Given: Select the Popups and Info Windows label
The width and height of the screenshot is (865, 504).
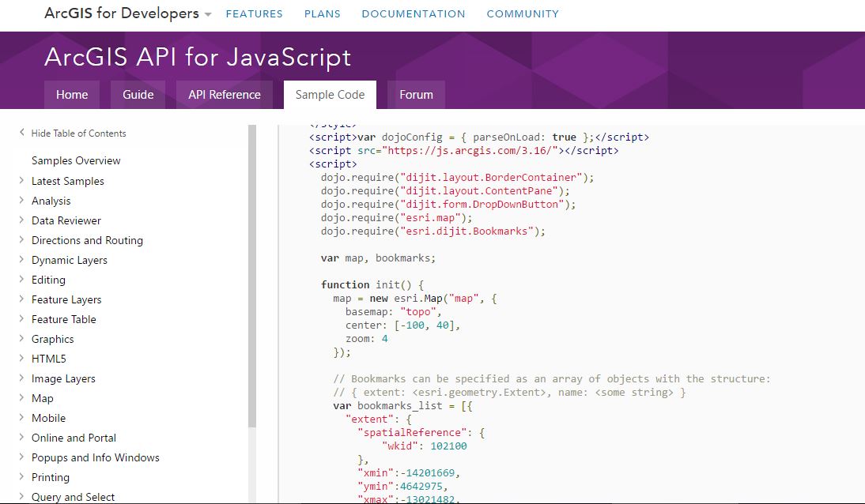Looking at the screenshot, I should tap(95, 457).
